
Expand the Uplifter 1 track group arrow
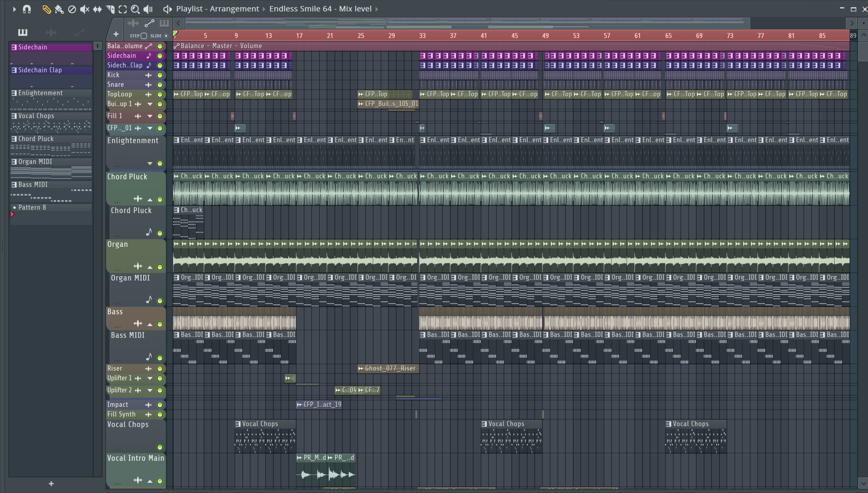click(149, 378)
